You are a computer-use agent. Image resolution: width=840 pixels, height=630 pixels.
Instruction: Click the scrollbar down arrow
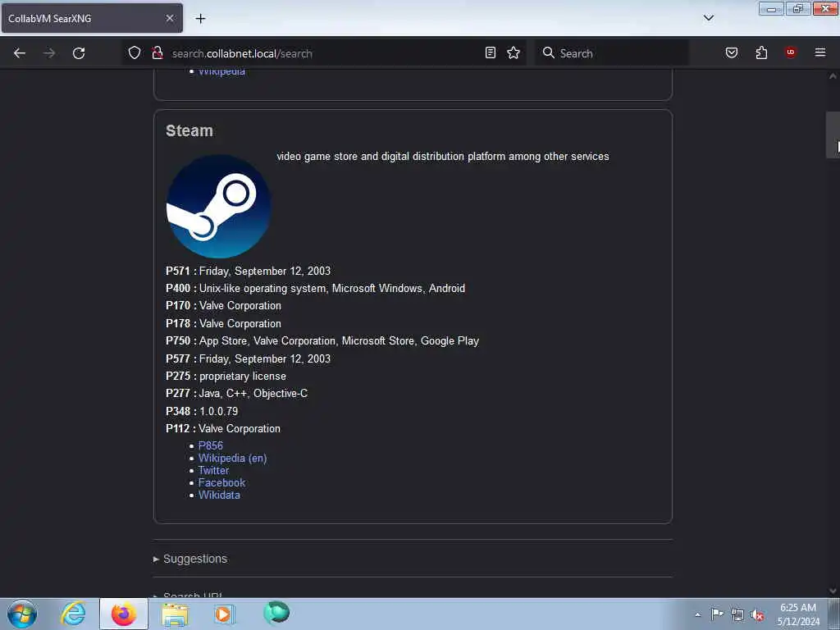point(833,591)
